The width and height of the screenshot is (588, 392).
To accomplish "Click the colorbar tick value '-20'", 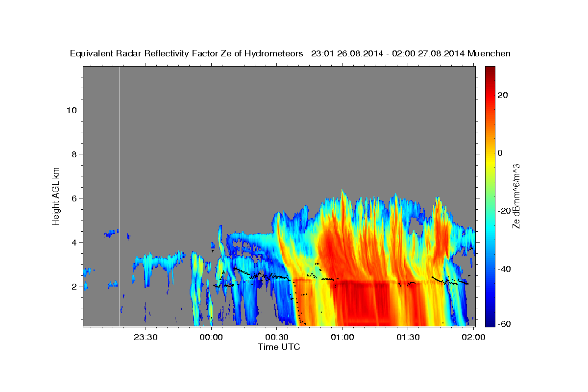I will coord(503,211).
